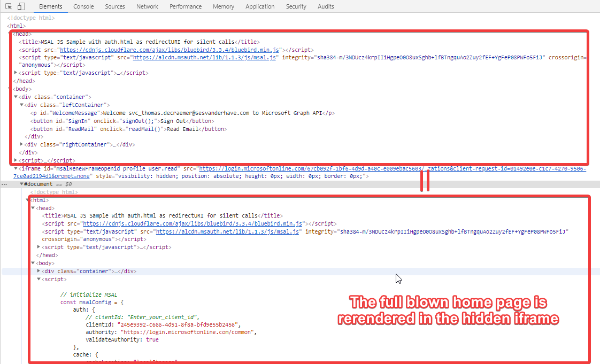The width and height of the screenshot is (600, 364).
Task: Open the Application tab
Action: (x=260, y=6)
